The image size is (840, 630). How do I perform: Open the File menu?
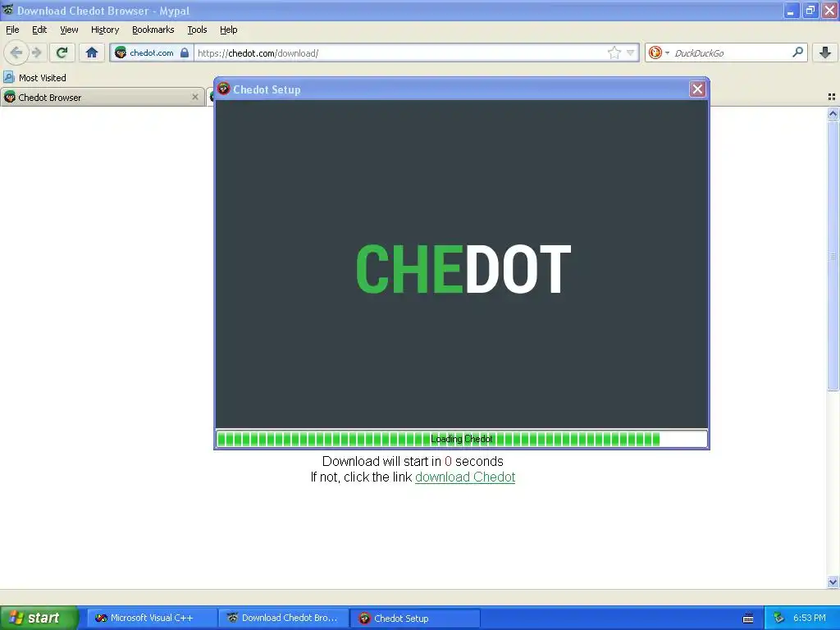pos(12,30)
